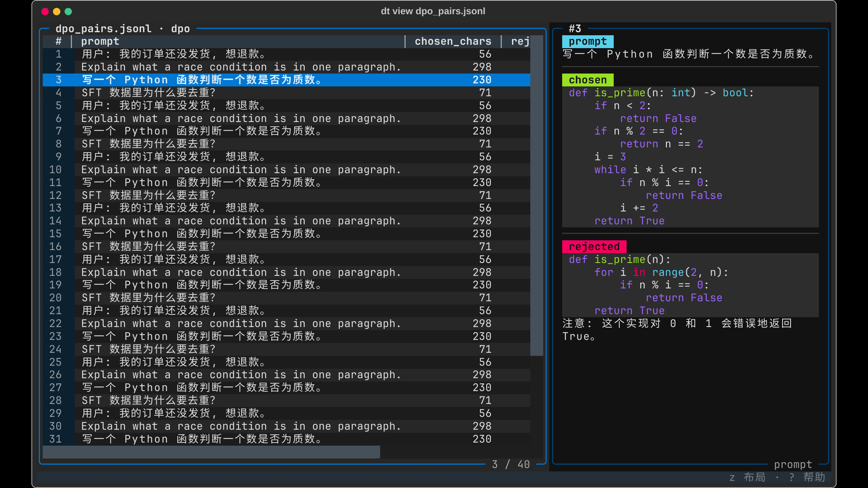The height and width of the screenshot is (488, 868).
Task: Select row 4 SFT 数据里为什么要去重
Action: point(286,93)
